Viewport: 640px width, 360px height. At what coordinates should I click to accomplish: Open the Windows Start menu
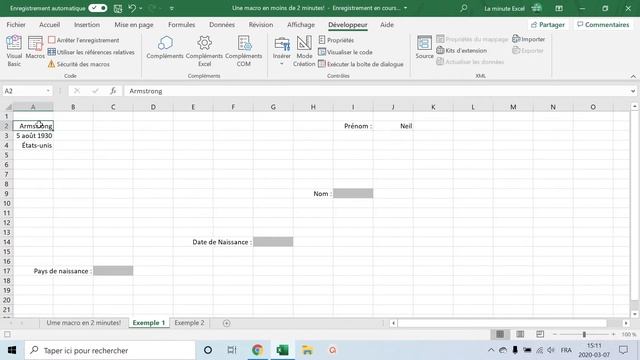tap(12, 350)
